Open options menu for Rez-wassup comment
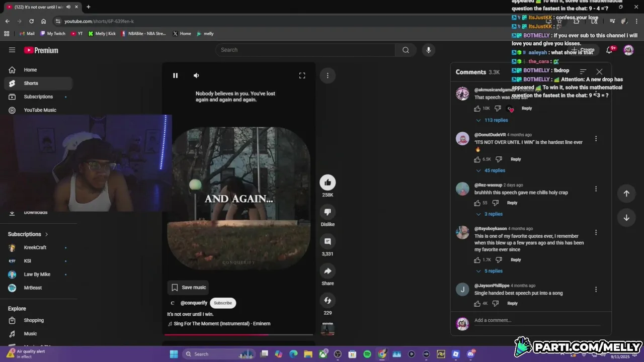Screen dimensions: 644x362 pyautogui.click(x=596, y=189)
